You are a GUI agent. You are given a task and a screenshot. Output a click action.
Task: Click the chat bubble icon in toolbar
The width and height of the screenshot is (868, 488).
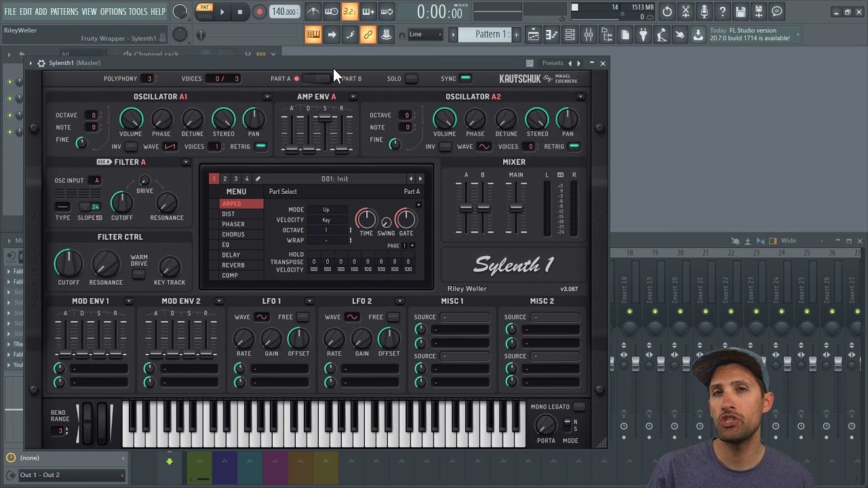777,12
